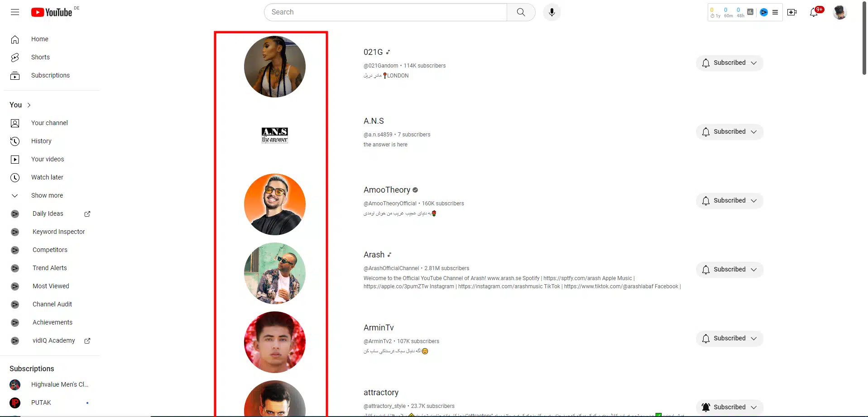
Task: Open Subscribed dropdown for ArminTv
Action: (x=729, y=339)
